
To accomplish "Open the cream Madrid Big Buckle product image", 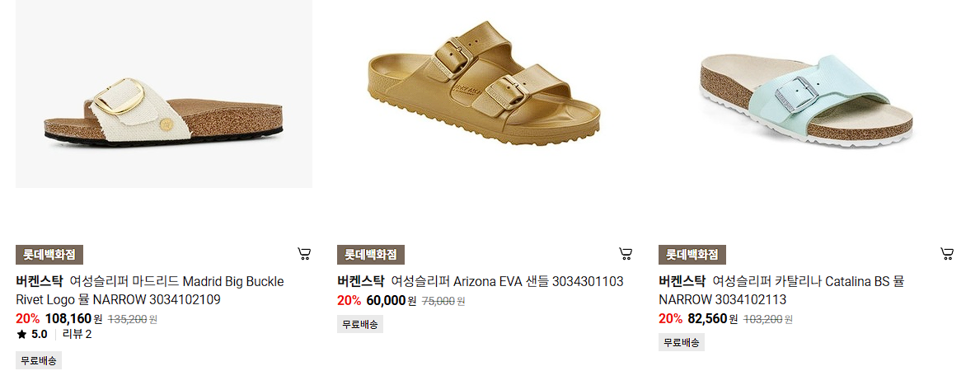I will pyautogui.click(x=164, y=94).
